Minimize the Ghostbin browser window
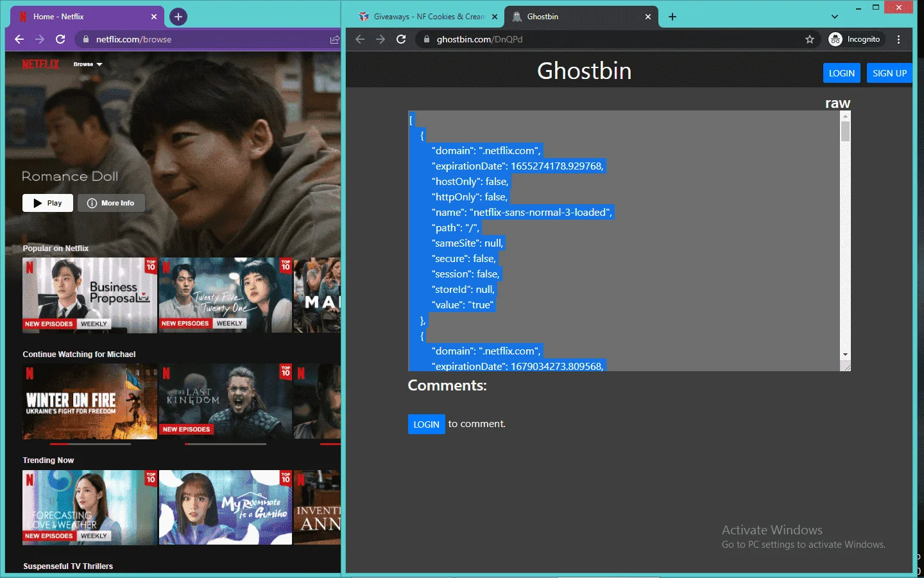This screenshot has height=578, width=924. 859,7
